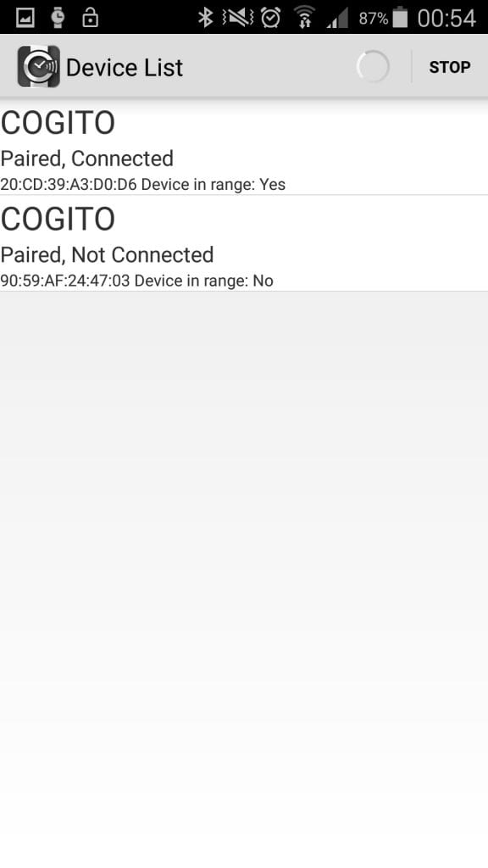Tap the battery icon
This screenshot has width=488, height=868.
400,18
